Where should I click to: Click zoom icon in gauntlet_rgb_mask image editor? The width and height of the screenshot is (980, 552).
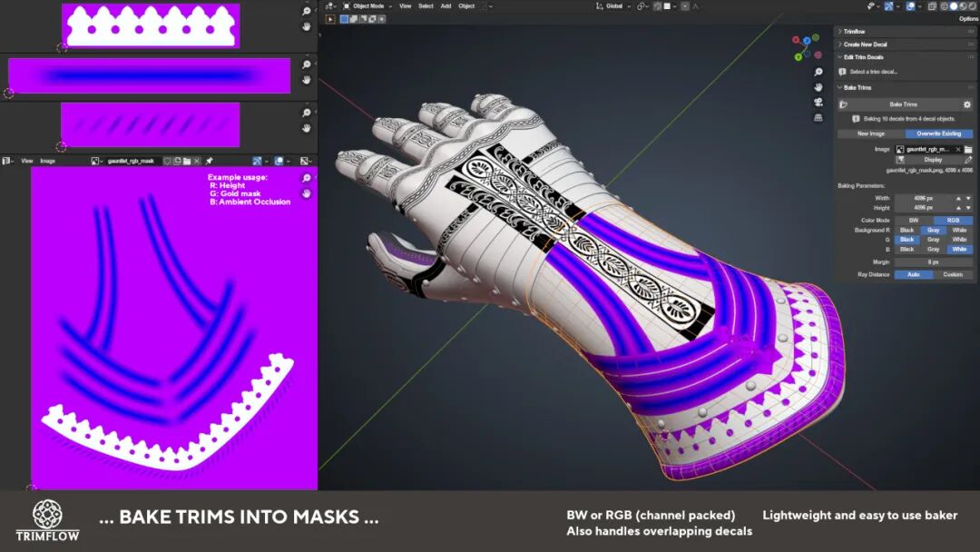coord(307,178)
